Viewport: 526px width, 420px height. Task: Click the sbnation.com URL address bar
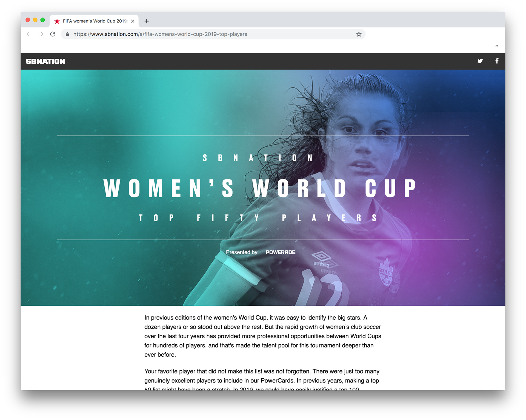[213, 34]
